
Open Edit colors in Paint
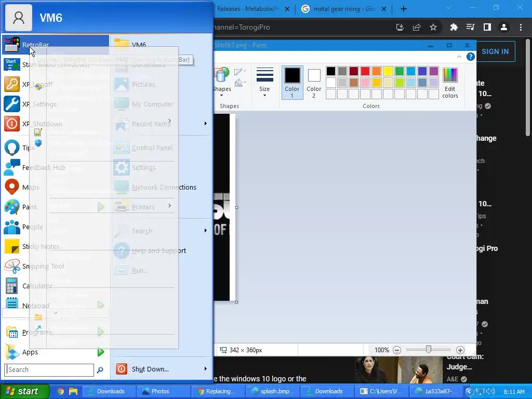click(450, 83)
